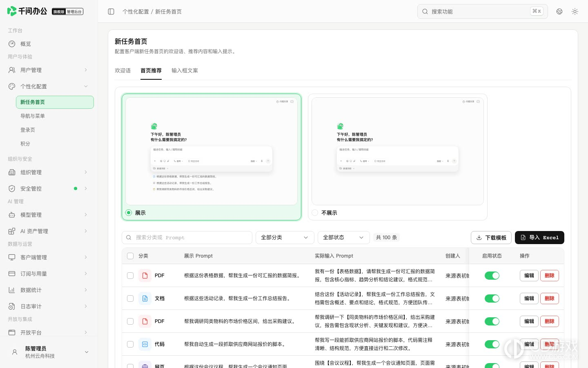
Task: Click the 搜索功能 search box
Action: tap(483, 11)
